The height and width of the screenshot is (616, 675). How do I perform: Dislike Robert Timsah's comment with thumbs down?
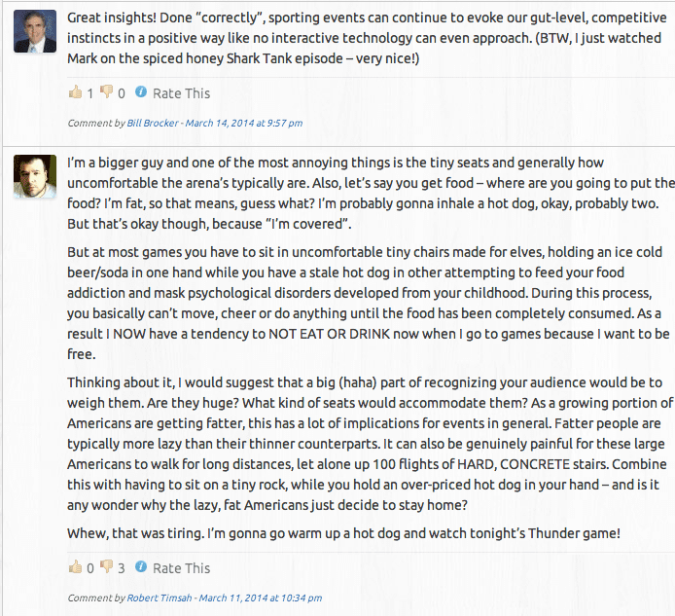click(106, 567)
